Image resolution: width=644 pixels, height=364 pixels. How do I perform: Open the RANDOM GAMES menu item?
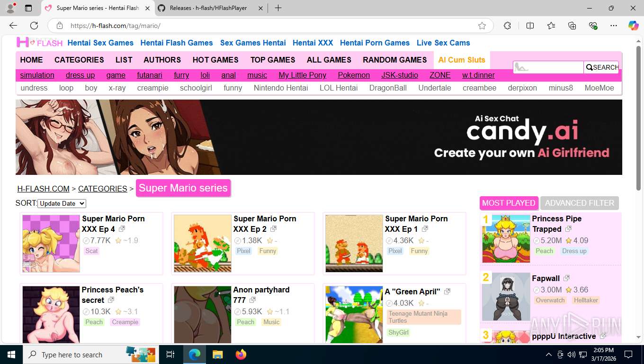pos(395,60)
